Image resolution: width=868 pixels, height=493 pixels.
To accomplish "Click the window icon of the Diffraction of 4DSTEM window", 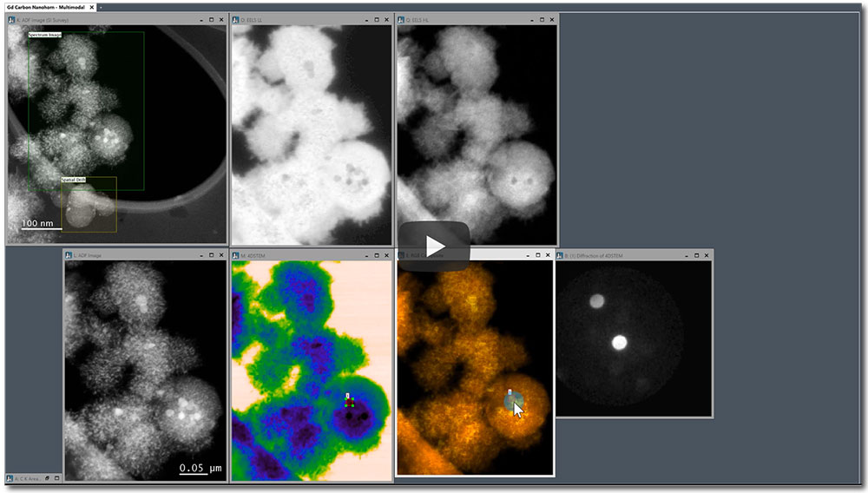I will tap(560, 256).
